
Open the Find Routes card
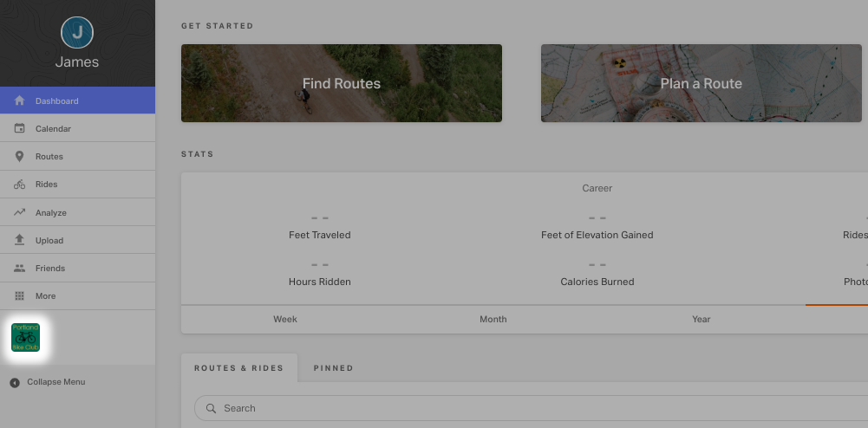pos(342,83)
